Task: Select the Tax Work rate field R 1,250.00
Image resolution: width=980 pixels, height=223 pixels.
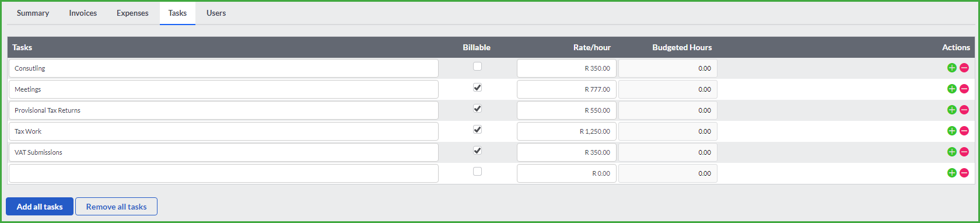Action: click(566, 131)
